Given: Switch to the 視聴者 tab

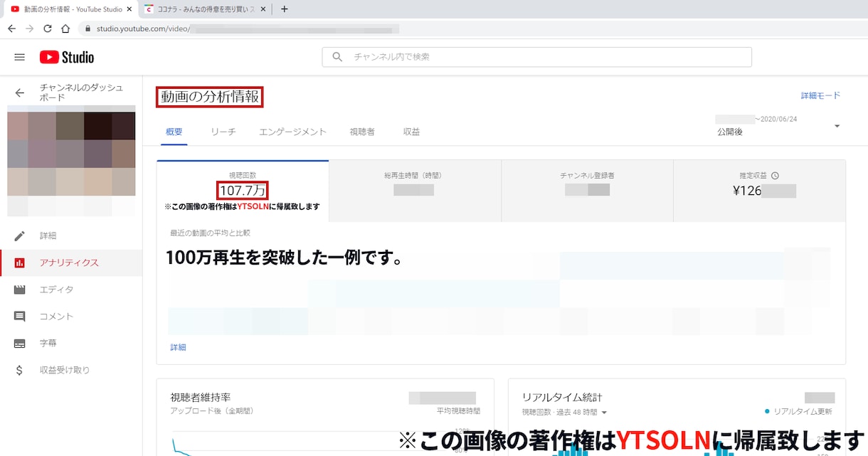Looking at the screenshot, I should click(362, 132).
